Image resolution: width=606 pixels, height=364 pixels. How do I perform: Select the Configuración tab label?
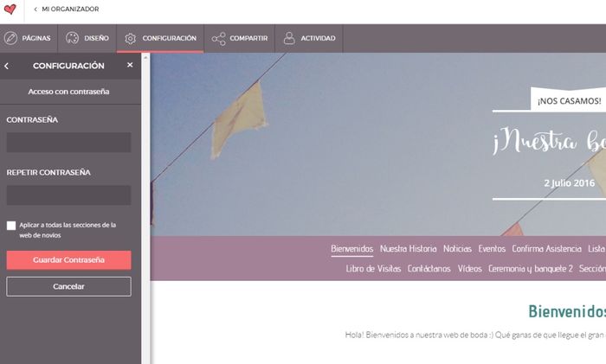pos(170,38)
